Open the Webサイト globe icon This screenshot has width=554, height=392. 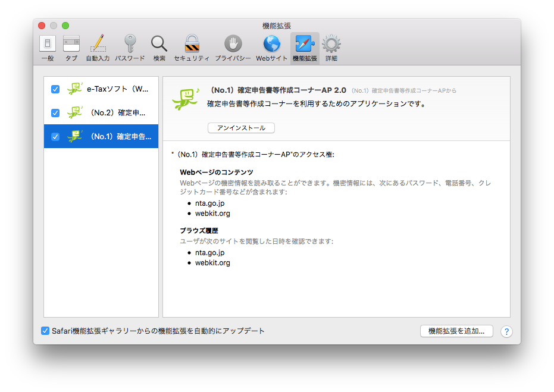click(x=272, y=48)
